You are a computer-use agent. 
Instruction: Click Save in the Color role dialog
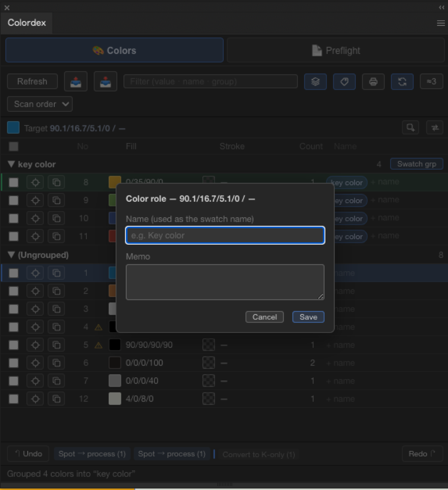click(x=308, y=317)
